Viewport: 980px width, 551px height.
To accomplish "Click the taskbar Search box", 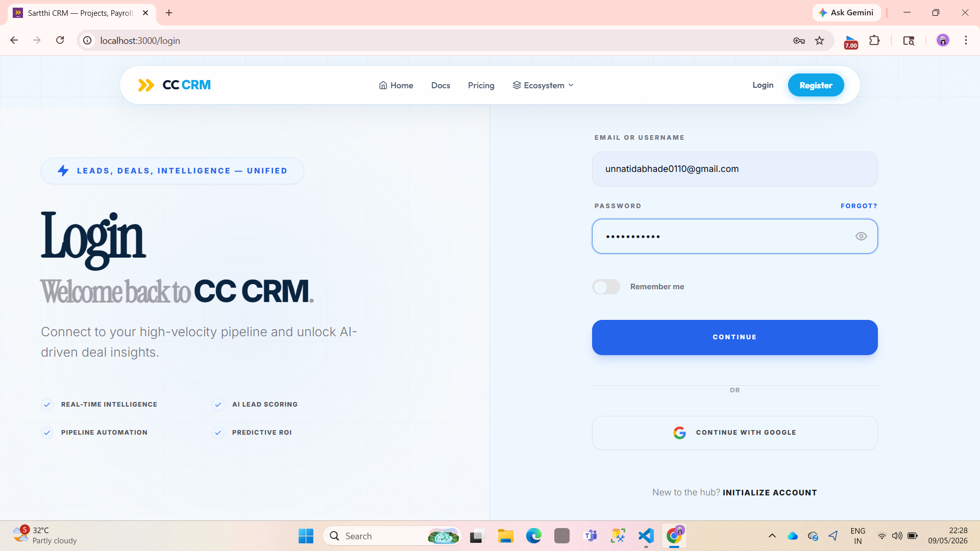I will pyautogui.click(x=392, y=536).
